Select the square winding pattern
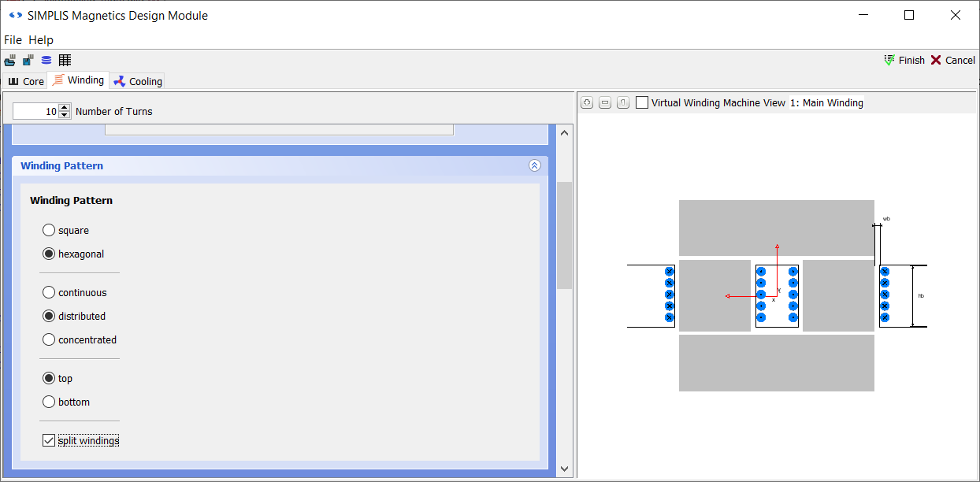980x482 pixels. [49, 231]
